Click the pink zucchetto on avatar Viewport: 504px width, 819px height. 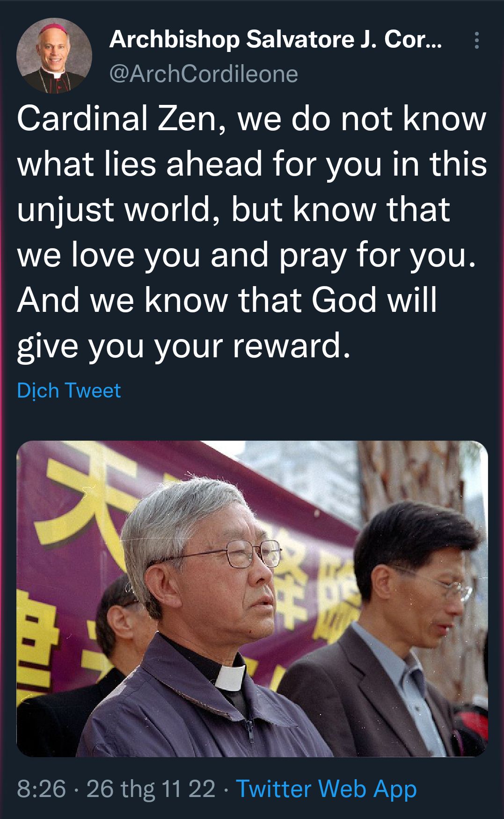[x=54, y=26]
